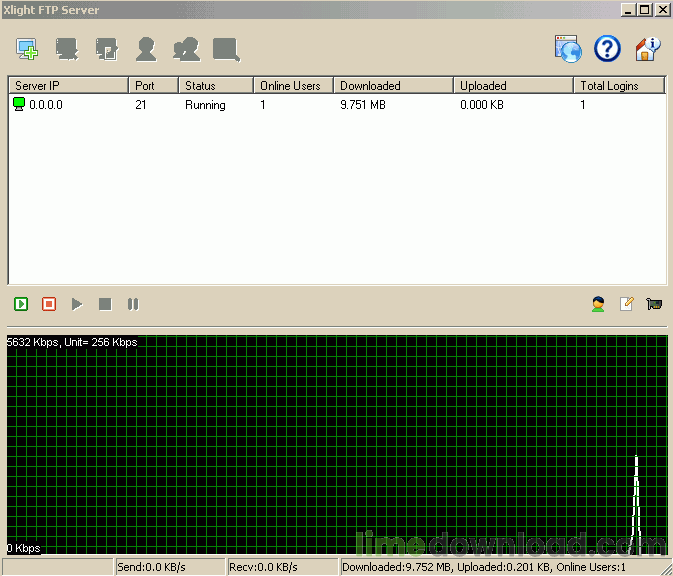Click the gray play triangle start icon
Image resolution: width=673 pixels, height=576 pixels.
point(77,304)
